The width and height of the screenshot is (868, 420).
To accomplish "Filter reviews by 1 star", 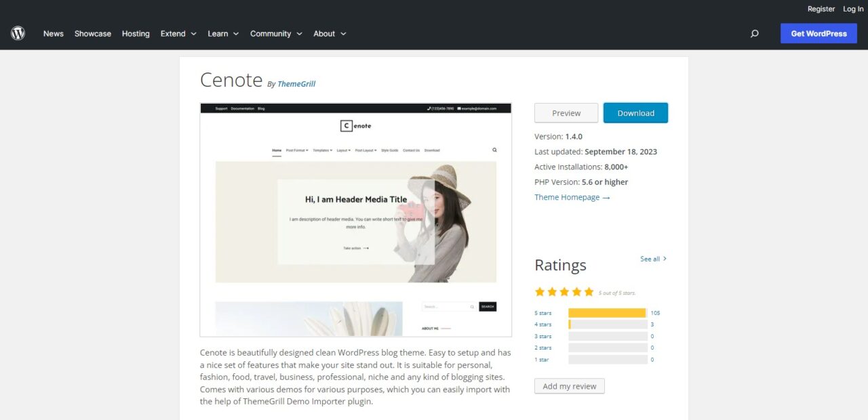I will 542,360.
